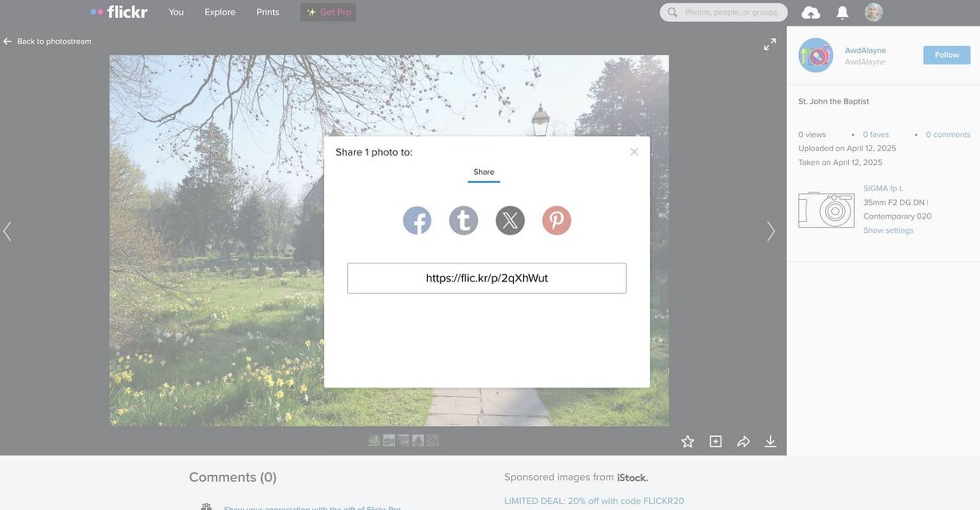Viewport: 980px width, 510px height.
Task: Follow AwdAlayne
Action: click(946, 55)
